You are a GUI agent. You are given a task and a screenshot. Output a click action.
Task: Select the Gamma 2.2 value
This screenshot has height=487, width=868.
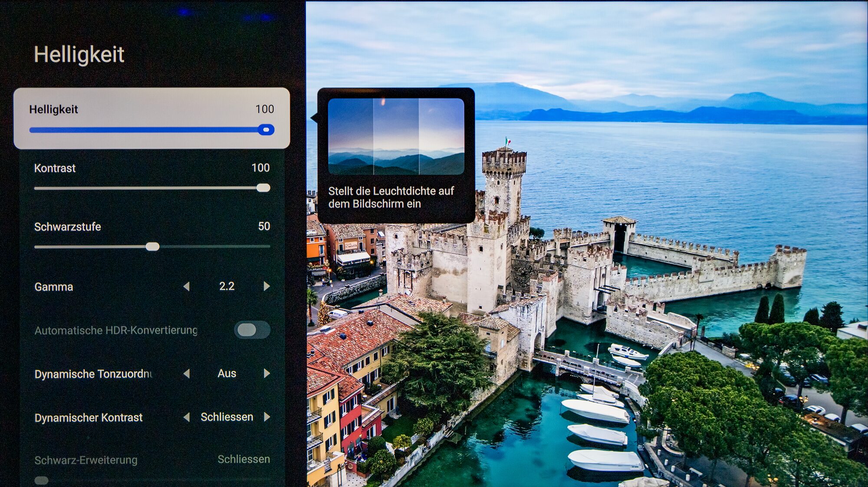(227, 286)
